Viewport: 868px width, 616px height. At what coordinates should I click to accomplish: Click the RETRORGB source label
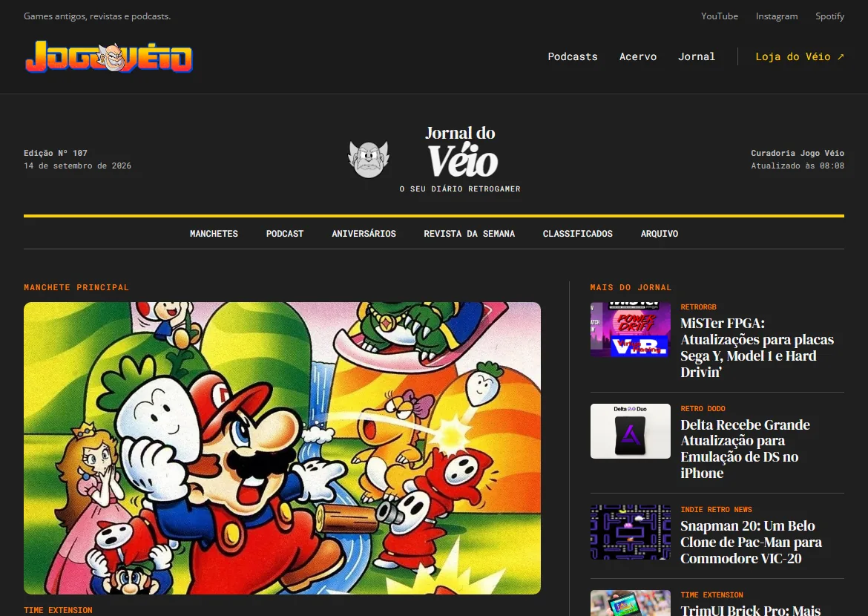click(x=699, y=307)
